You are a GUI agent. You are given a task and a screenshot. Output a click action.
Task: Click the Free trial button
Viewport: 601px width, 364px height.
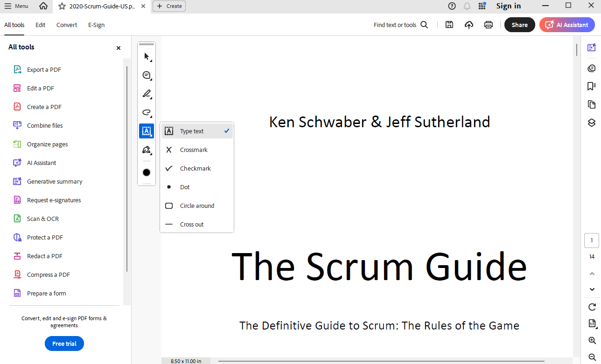(64, 343)
